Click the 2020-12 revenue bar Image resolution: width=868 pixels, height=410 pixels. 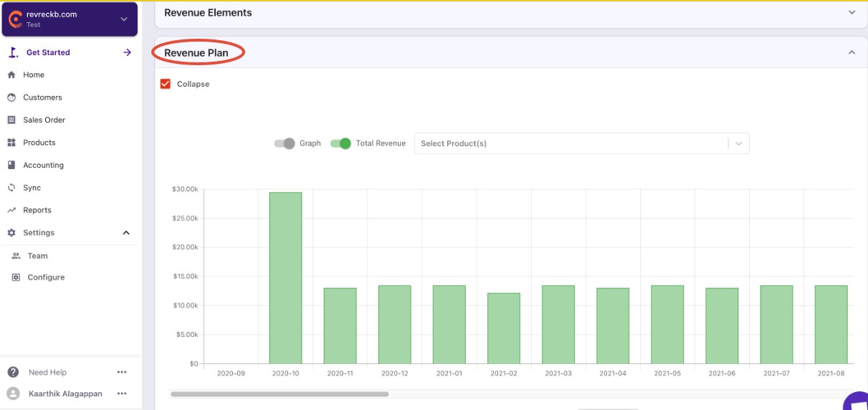(x=395, y=325)
